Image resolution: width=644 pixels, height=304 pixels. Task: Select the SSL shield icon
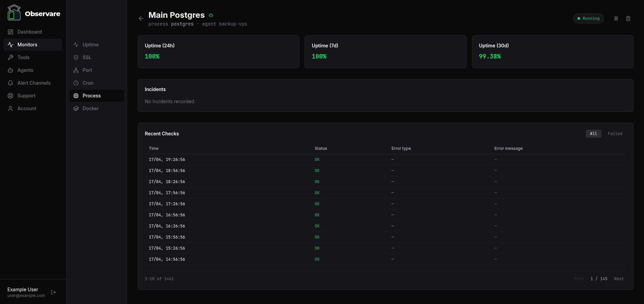click(x=76, y=57)
